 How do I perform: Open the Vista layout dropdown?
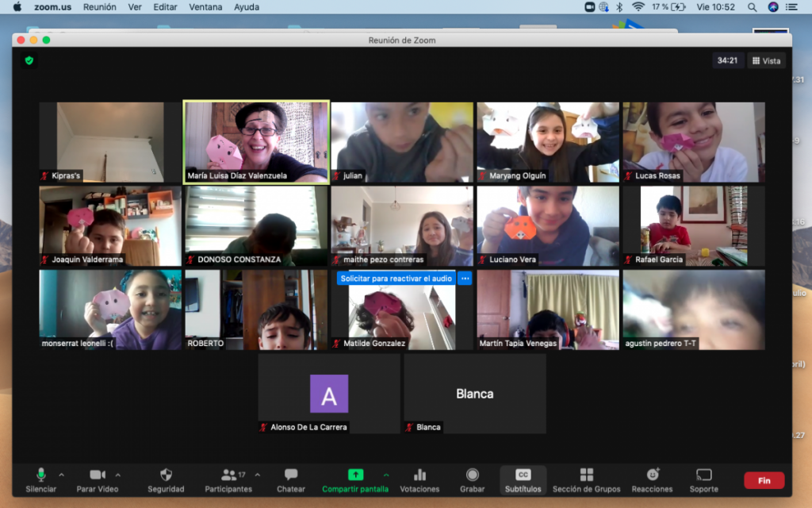766,60
